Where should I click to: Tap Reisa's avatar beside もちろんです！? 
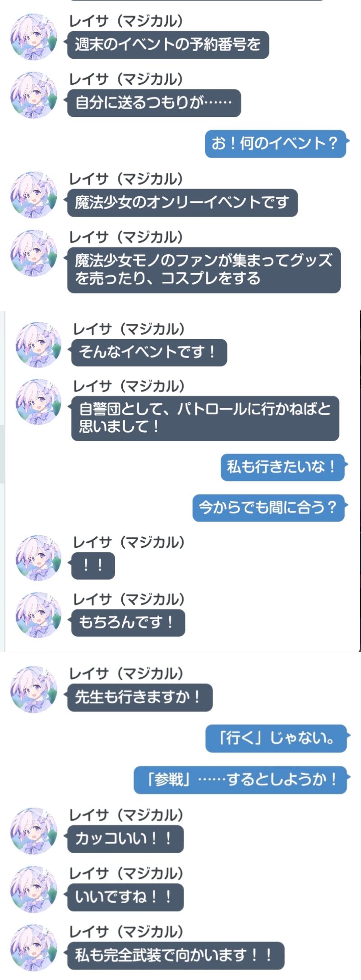[x=38, y=615]
